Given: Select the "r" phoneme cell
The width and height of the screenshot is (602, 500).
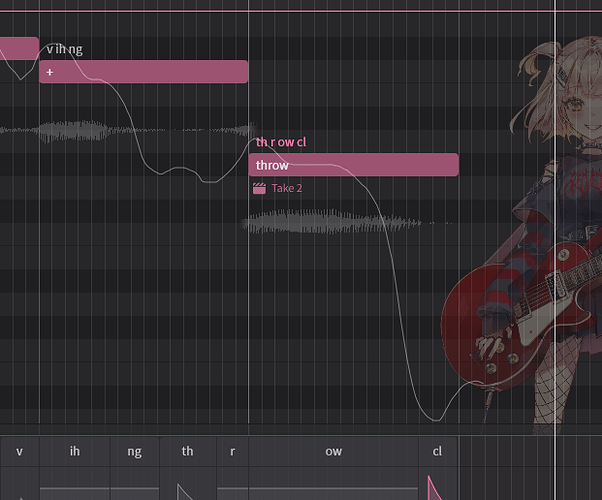Looking at the screenshot, I should coord(233,451).
